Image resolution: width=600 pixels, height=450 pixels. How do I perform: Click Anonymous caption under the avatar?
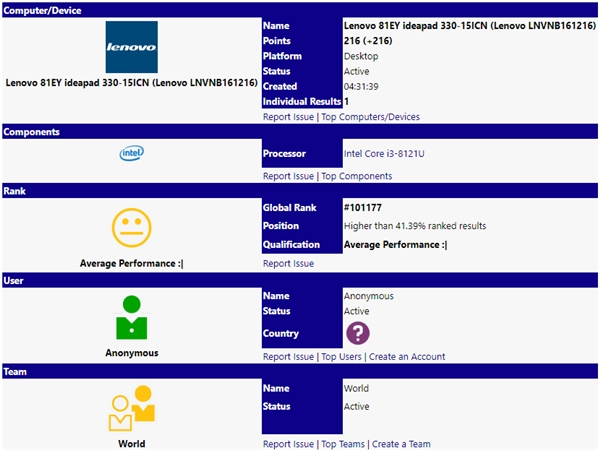coord(132,353)
